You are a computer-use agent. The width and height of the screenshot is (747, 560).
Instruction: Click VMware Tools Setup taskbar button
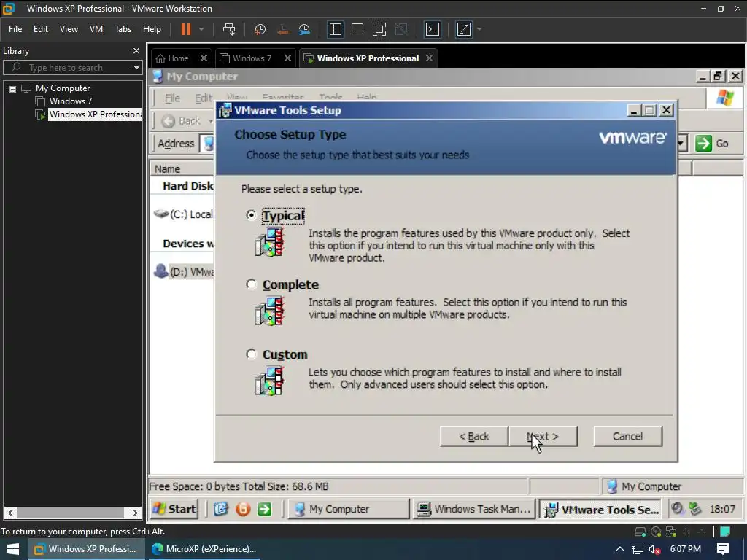click(602, 510)
